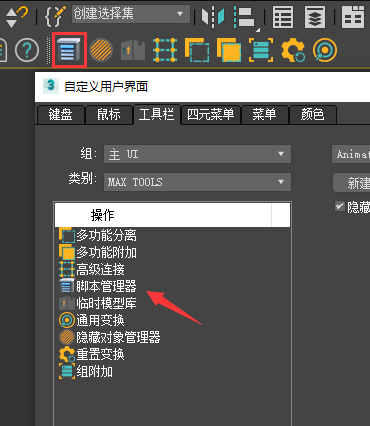Viewport: 370px width, 426px height.
Task: Open the Script Manager toolbar icon
Action: click(x=69, y=50)
